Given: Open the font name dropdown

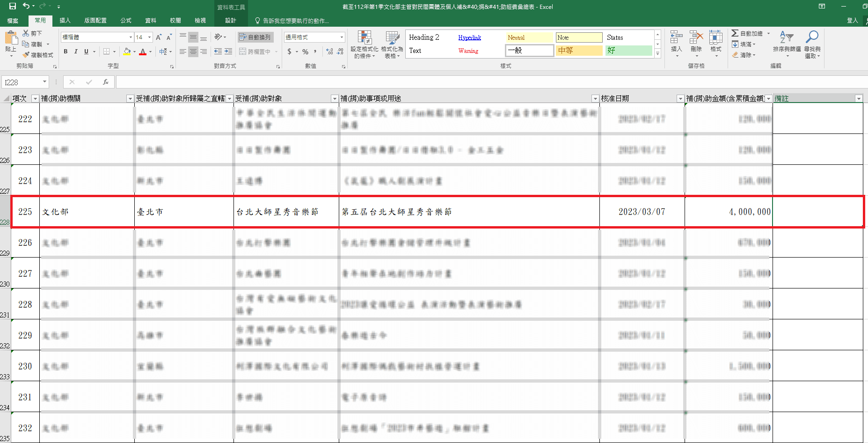Looking at the screenshot, I should pos(131,37).
